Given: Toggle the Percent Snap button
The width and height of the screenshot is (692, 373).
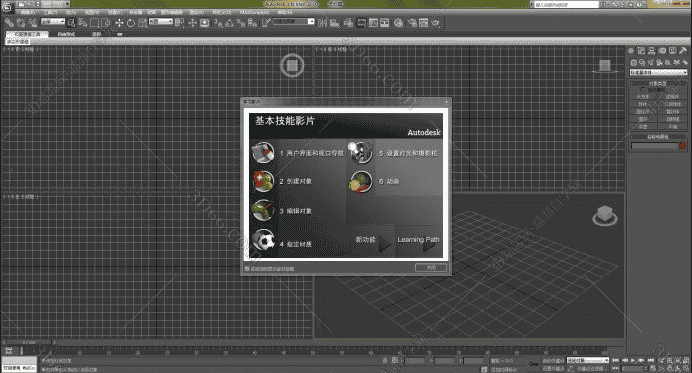Looking at the screenshot, I should [241, 23].
